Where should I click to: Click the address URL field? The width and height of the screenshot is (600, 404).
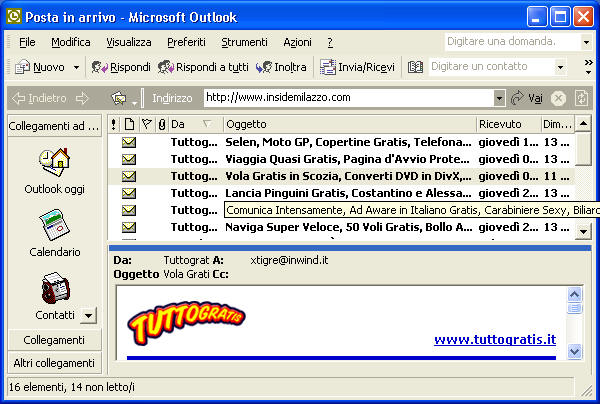(349, 98)
